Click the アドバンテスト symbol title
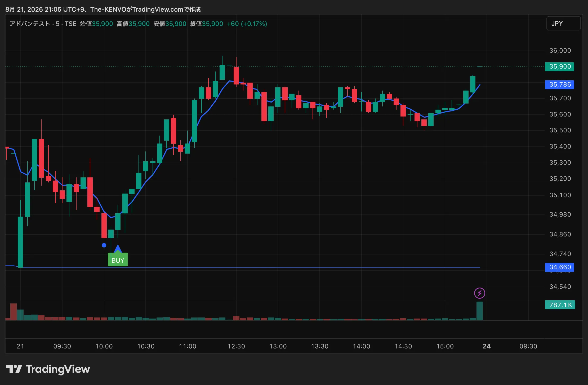 pos(30,24)
